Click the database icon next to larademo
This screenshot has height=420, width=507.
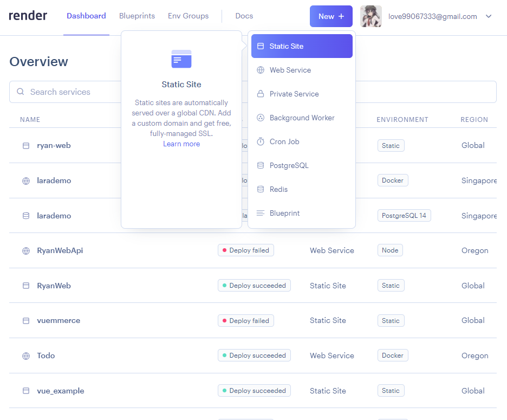click(x=26, y=216)
